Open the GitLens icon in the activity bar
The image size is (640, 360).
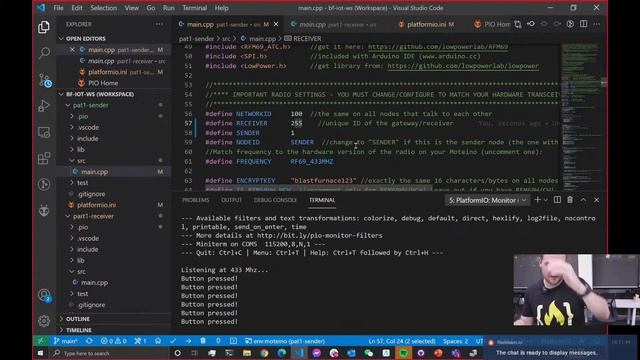tap(44, 184)
